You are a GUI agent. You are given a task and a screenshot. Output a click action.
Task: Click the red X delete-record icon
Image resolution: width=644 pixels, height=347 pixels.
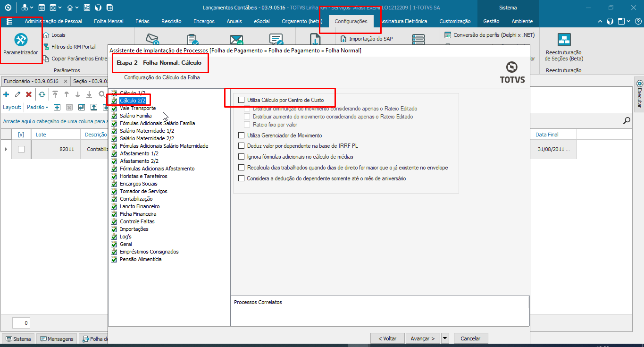29,94
